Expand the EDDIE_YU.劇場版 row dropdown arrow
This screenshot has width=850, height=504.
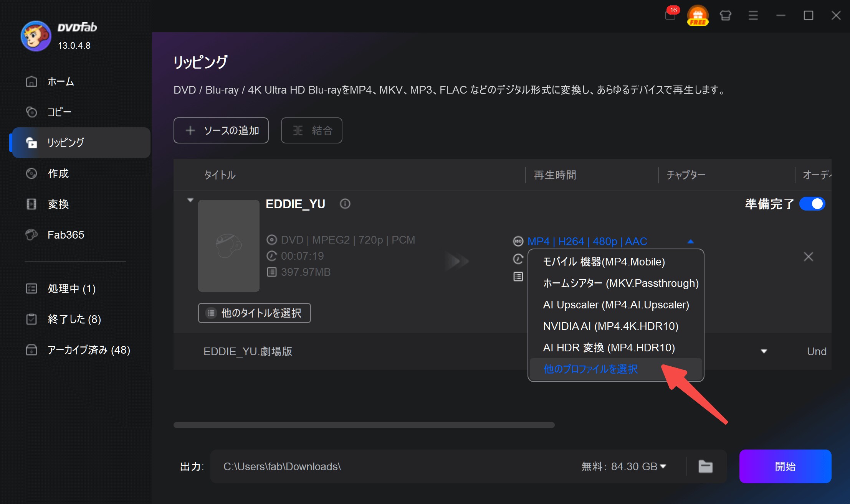(764, 351)
